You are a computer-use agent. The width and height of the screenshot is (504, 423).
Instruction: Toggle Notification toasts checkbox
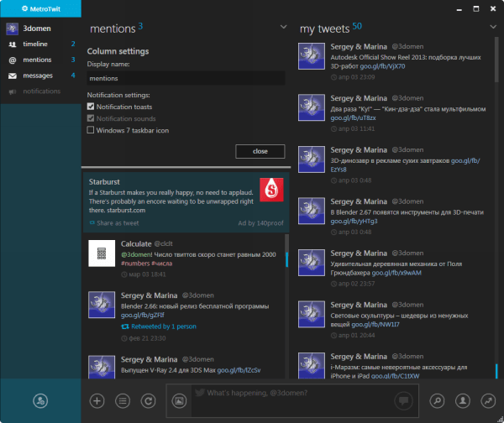coord(91,107)
